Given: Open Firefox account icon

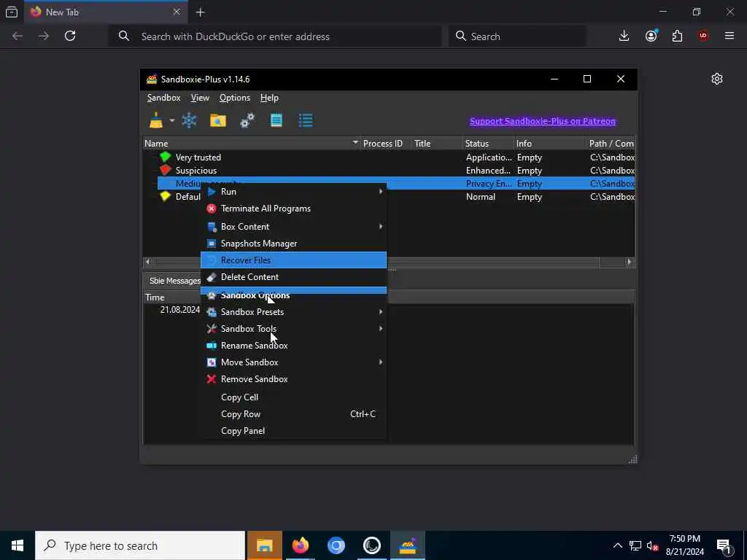Looking at the screenshot, I should (651, 36).
